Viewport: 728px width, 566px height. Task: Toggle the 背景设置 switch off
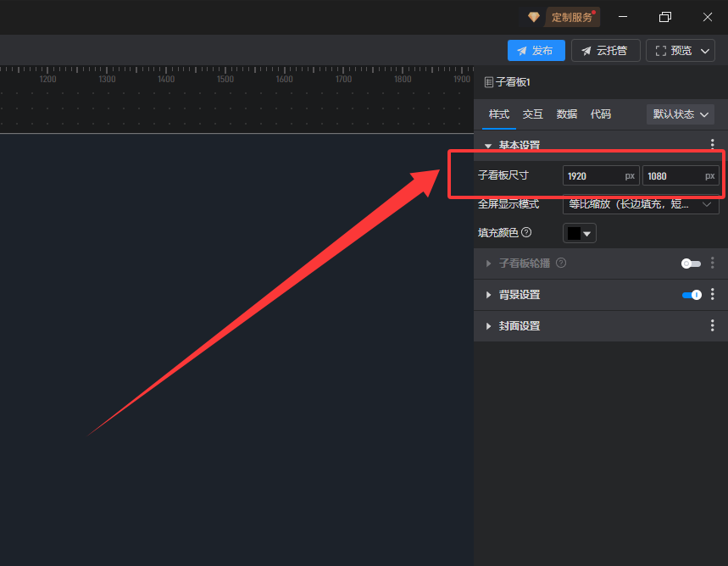coord(692,295)
